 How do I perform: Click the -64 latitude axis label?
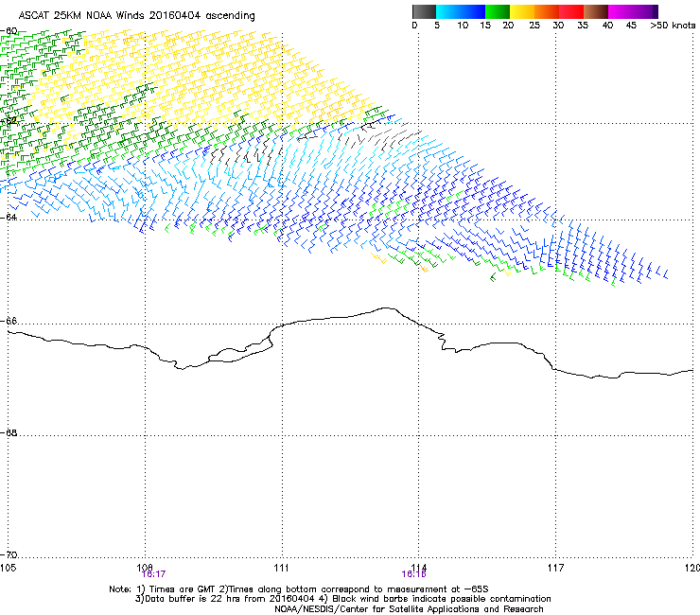tap(9, 217)
